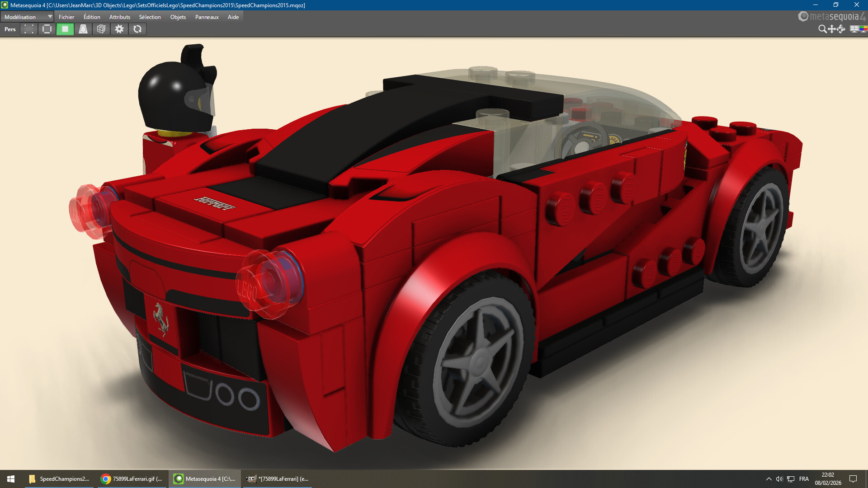
Task: Open view settings gear icon
Action: 119,29
